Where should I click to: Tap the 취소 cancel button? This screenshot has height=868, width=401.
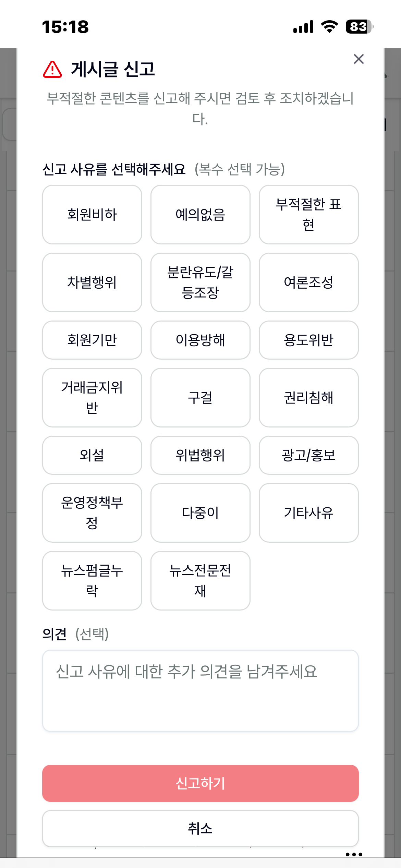pos(200,829)
